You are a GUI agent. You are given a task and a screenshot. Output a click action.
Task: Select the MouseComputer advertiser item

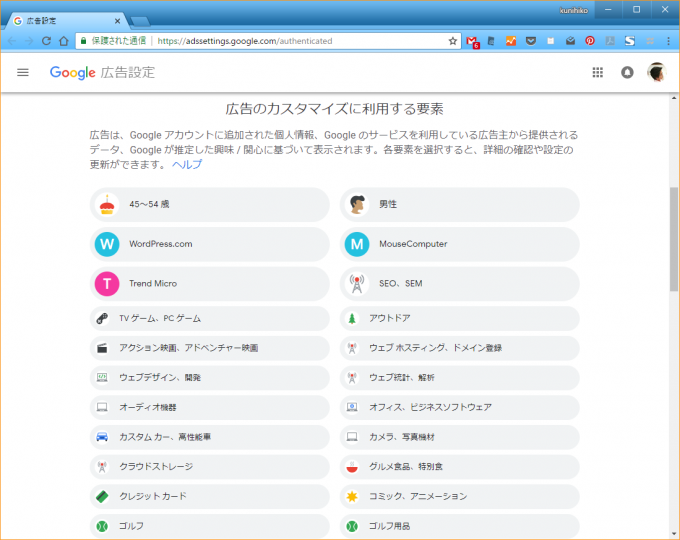click(x=460, y=244)
